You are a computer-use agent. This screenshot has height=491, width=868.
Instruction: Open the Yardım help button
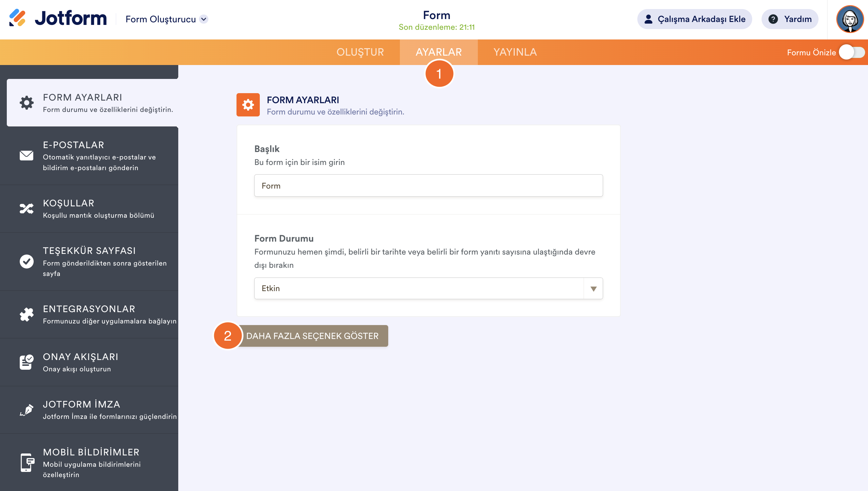[x=789, y=19]
